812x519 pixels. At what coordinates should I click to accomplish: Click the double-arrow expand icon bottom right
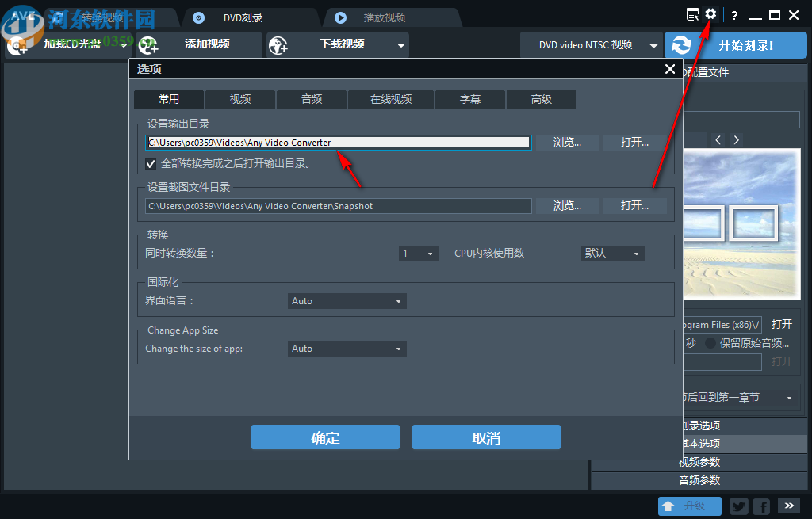788,506
